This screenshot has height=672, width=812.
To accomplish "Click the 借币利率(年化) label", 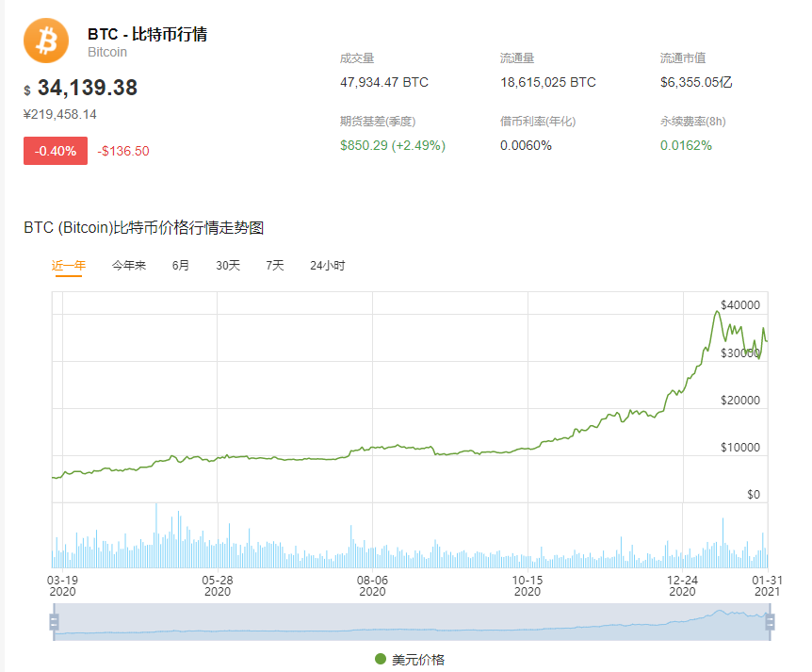I will [538, 122].
